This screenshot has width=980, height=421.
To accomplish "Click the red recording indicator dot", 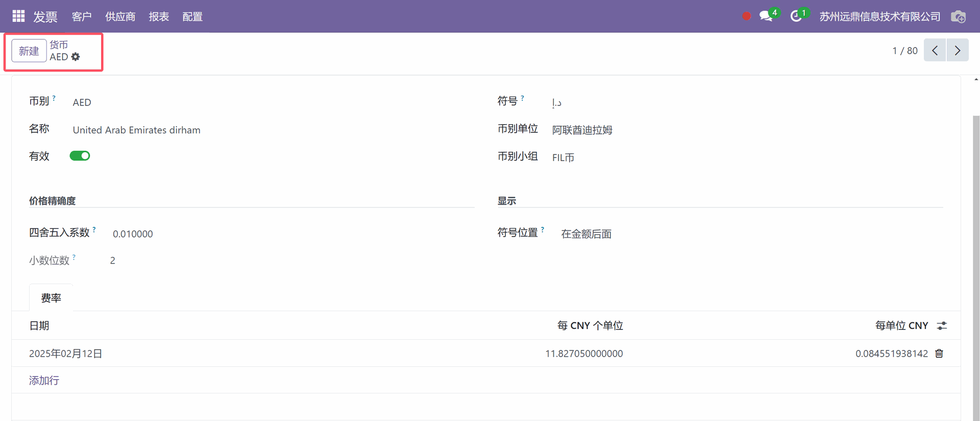I will tap(747, 16).
